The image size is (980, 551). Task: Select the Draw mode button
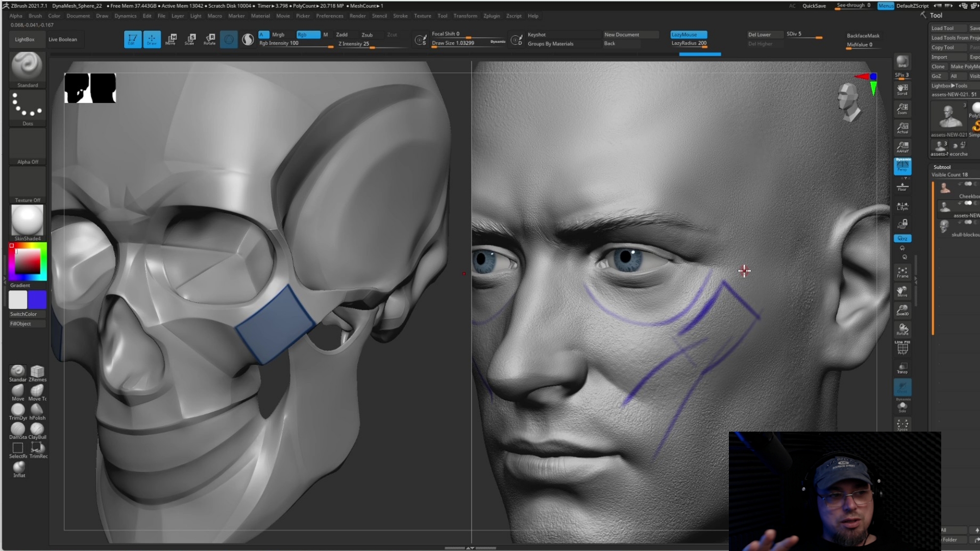(x=152, y=39)
